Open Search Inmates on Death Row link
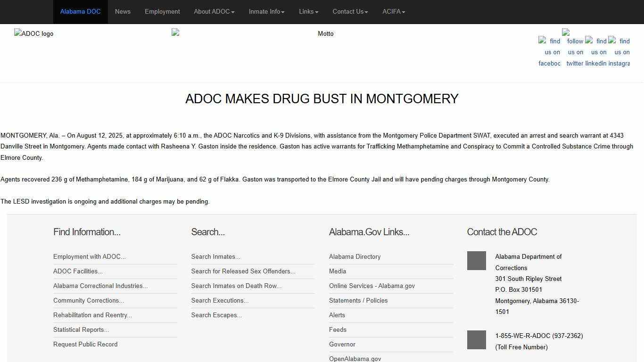The height and width of the screenshot is (362, 644). point(236,286)
